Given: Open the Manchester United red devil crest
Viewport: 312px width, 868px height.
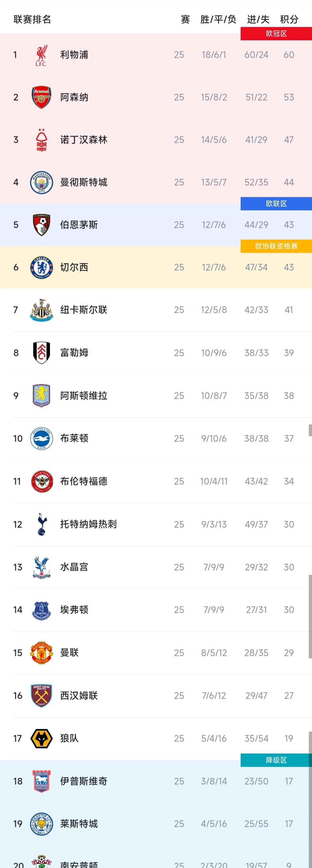Looking at the screenshot, I should click(x=41, y=652).
